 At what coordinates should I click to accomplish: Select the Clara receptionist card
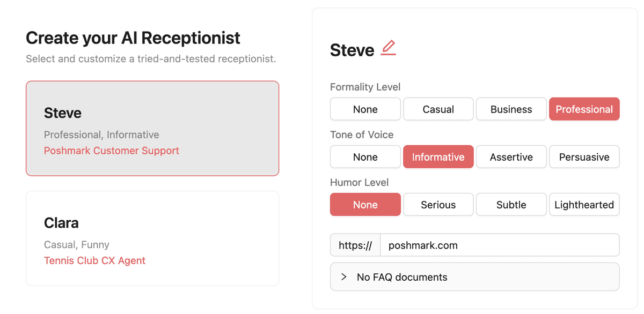coord(152,238)
